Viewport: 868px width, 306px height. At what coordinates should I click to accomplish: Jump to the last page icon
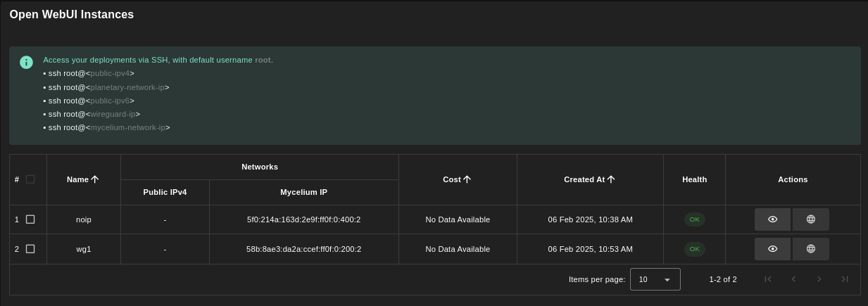click(844, 279)
